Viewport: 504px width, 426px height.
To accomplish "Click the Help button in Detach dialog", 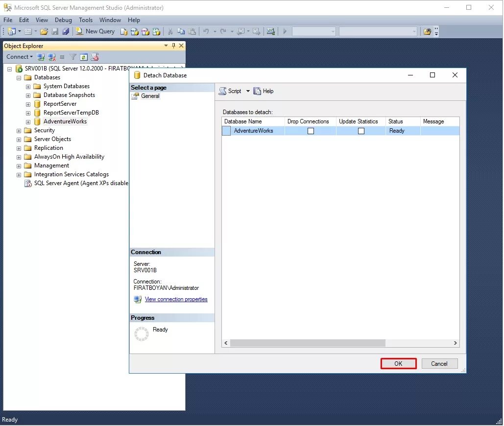I will 263,91.
